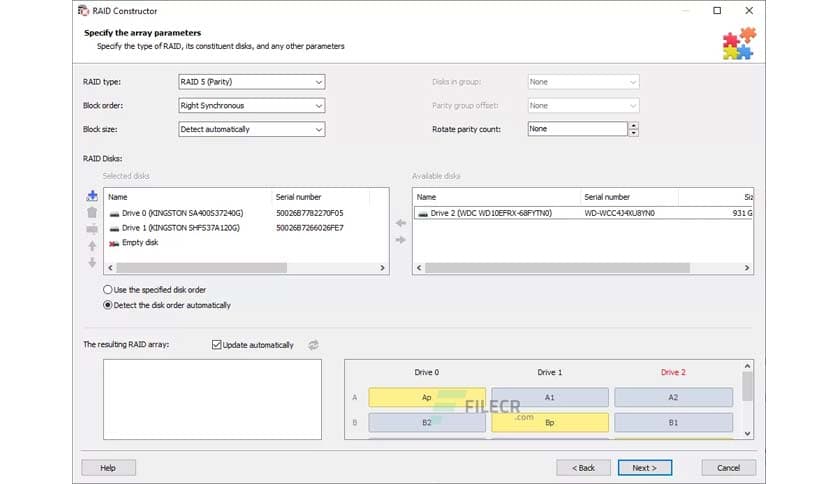The height and width of the screenshot is (484, 836).
Task: Click the Cancel button
Action: pos(728,467)
